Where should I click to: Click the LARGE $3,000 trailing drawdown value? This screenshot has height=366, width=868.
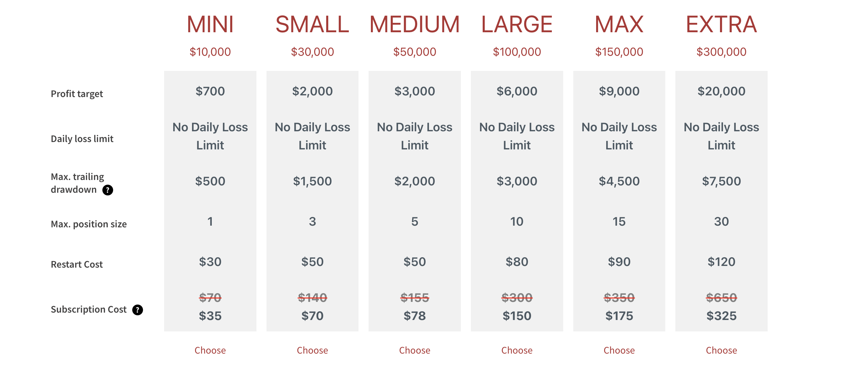(x=517, y=181)
